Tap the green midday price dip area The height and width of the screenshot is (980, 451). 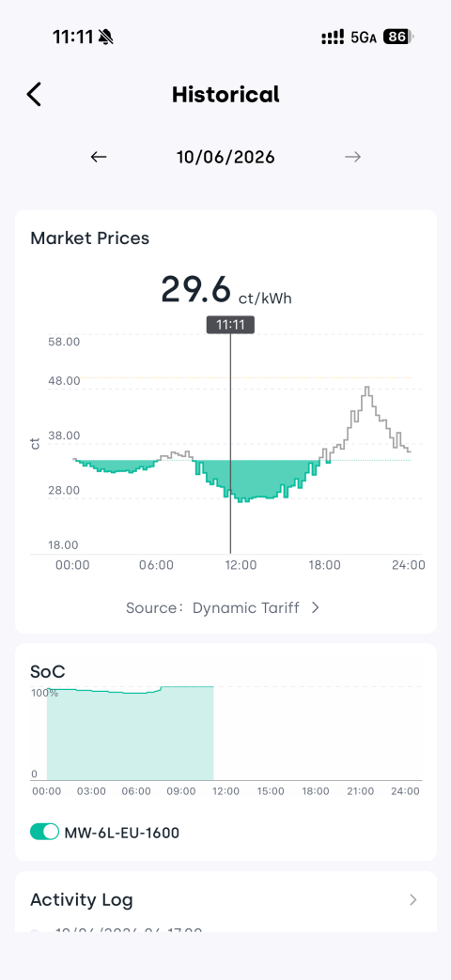click(257, 478)
